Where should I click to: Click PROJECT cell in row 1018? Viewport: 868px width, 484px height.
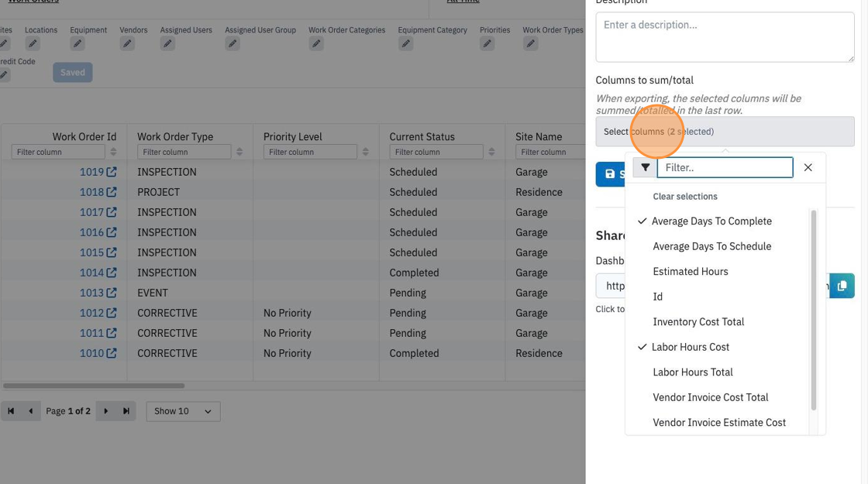click(x=158, y=192)
